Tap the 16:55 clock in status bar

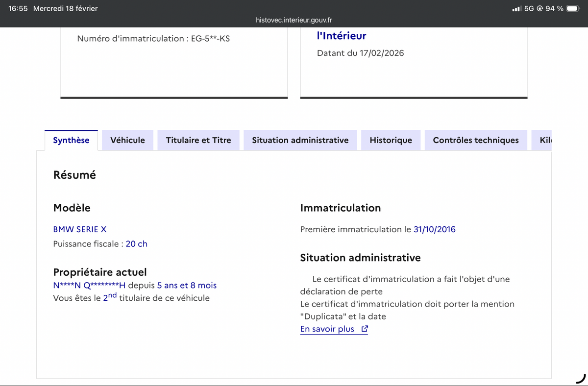18,8
